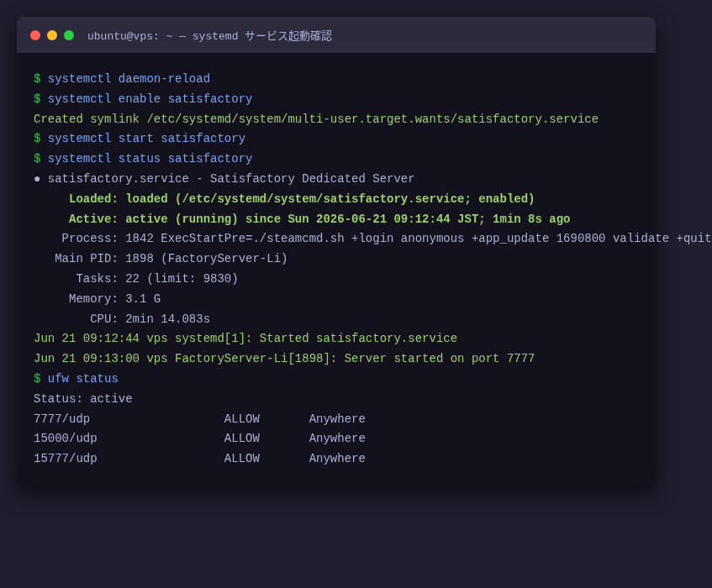Click the 'Tasks: 22 (limit: 9830)' line
The width and height of the screenshot is (712, 588).
pyautogui.click(x=156, y=278)
